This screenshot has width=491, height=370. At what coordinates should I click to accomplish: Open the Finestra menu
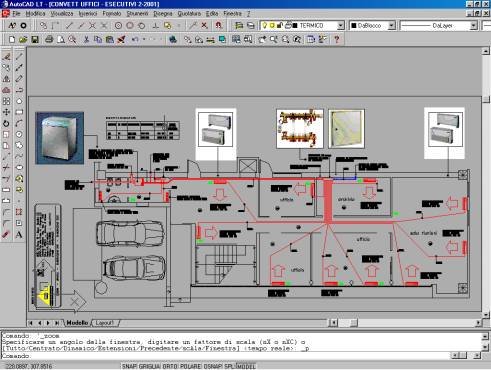(232, 14)
